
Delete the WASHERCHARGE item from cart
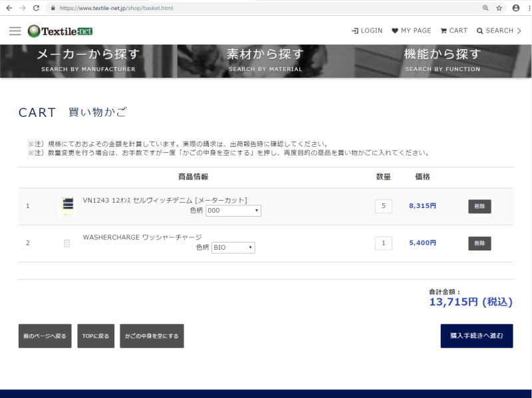[479, 243]
